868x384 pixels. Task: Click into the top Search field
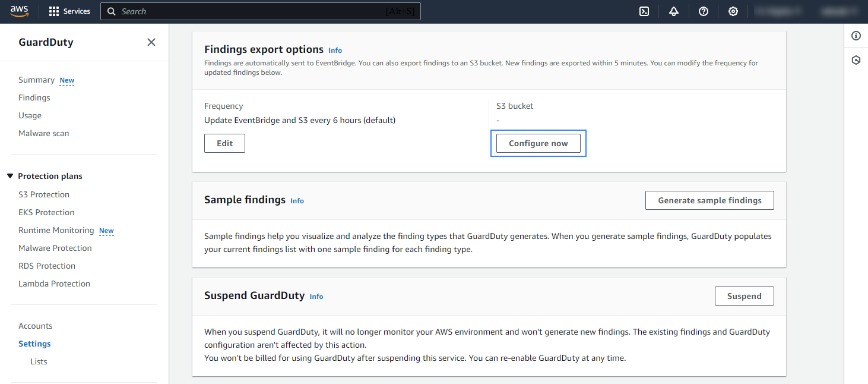click(249, 12)
